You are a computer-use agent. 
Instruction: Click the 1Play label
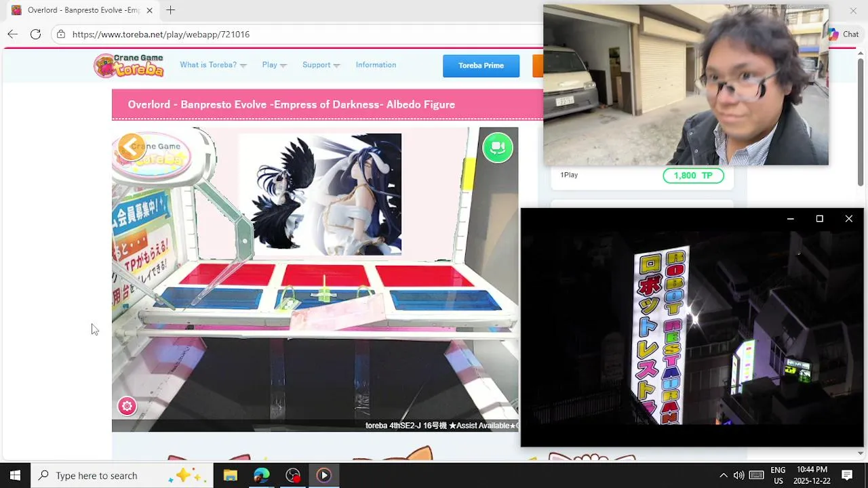(x=569, y=175)
